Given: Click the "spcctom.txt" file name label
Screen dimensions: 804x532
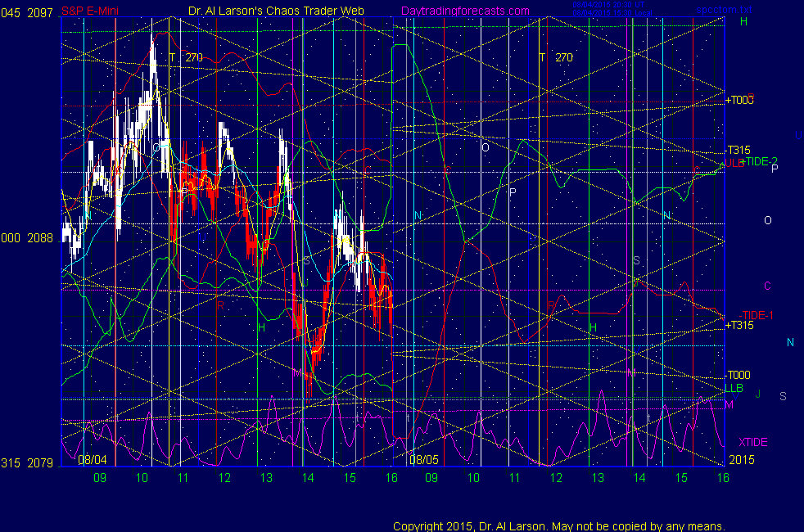Looking at the screenshot, I should point(724,10).
